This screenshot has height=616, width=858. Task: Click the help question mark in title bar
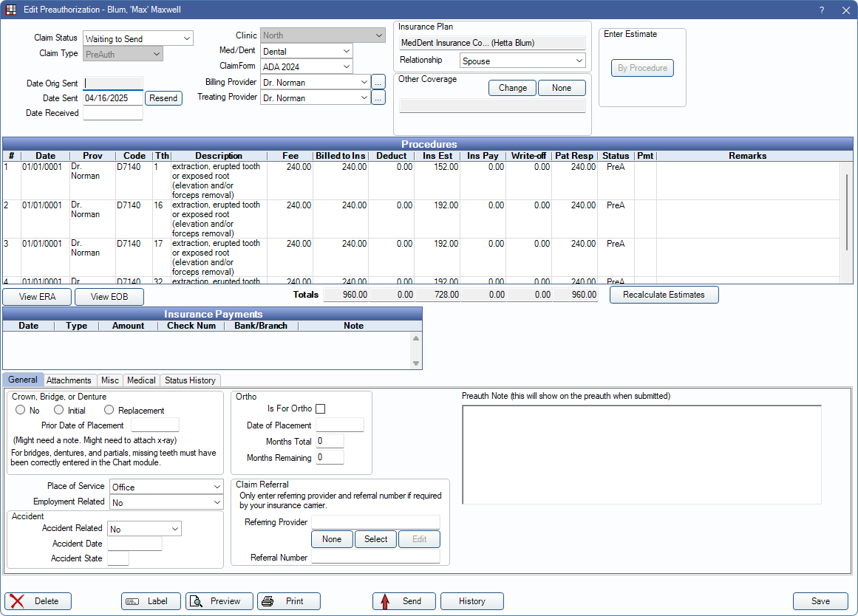click(822, 10)
